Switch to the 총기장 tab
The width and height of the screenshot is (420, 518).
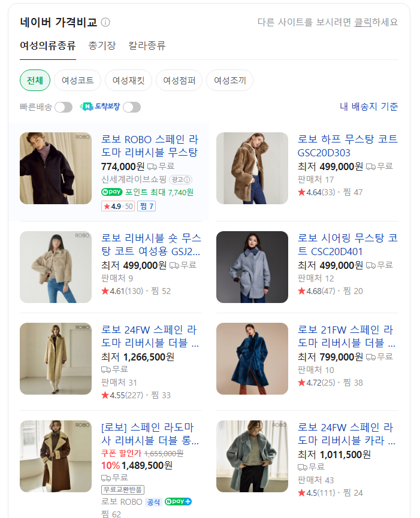click(x=102, y=46)
